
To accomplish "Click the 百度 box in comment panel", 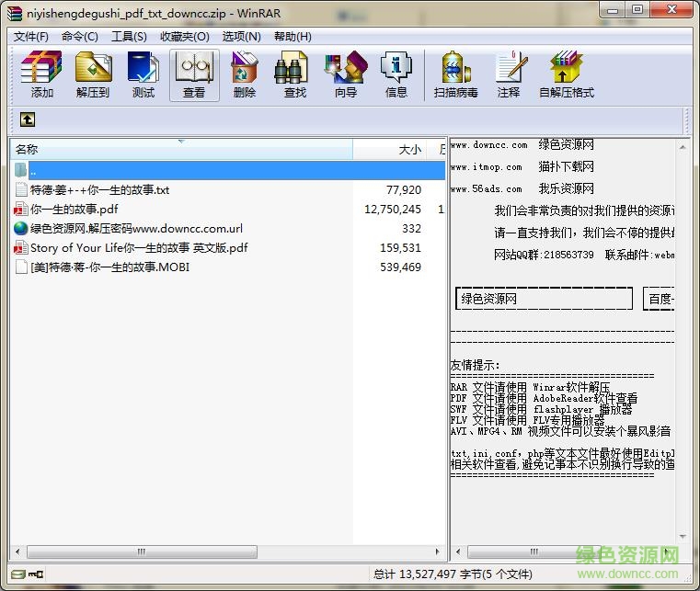I will click(x=659, y=299).
